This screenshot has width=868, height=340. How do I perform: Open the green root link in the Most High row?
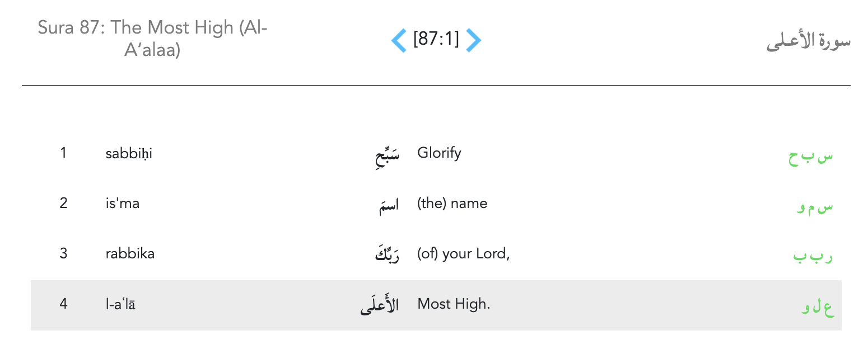click(x=818, y=308)
